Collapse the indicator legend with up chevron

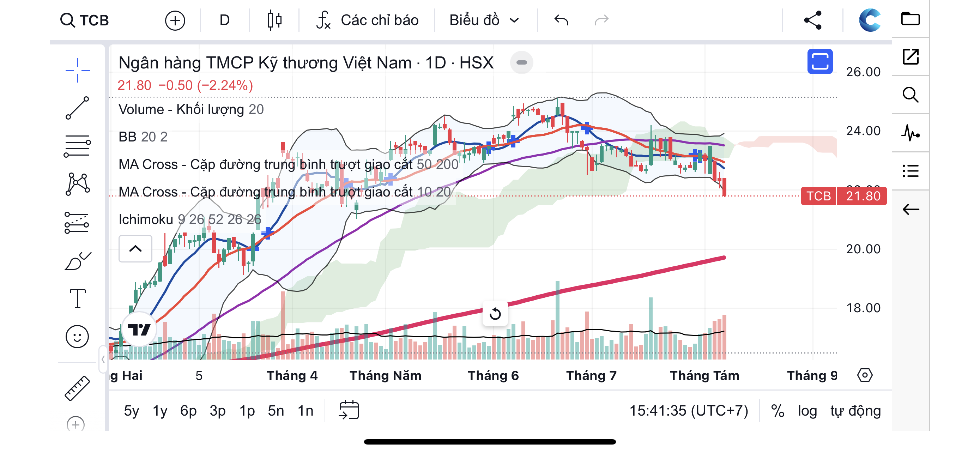pos(135,249)
